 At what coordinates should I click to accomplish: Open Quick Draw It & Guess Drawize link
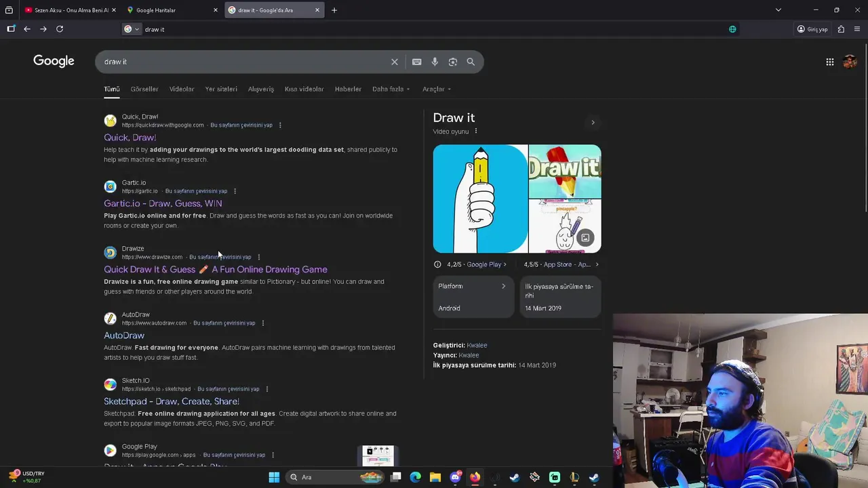click(216, 269)
